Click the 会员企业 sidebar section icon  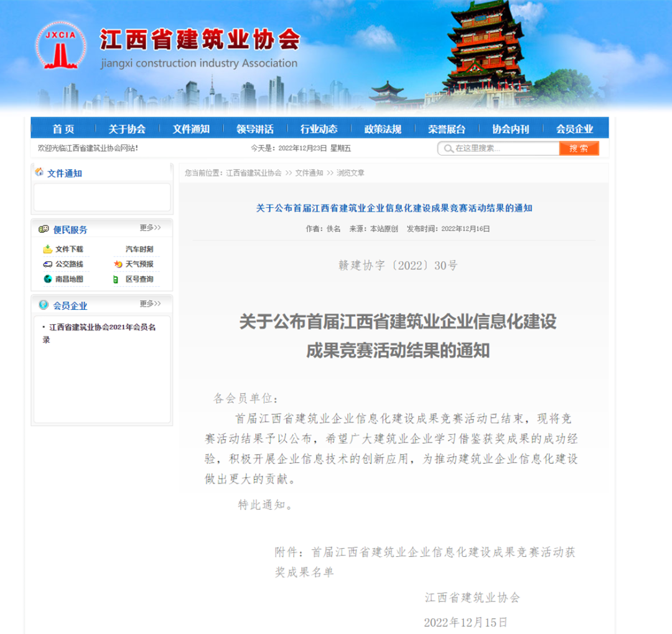(x=44, y=305)
